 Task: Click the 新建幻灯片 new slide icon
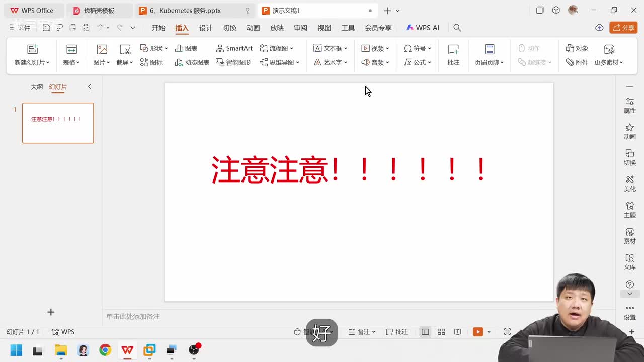[33, 49]
